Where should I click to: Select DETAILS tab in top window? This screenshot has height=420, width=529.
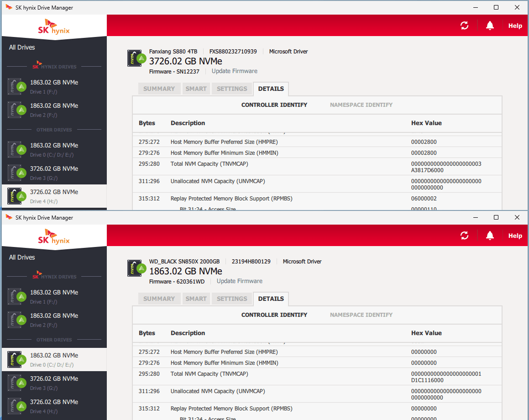[x=271, y=89]
